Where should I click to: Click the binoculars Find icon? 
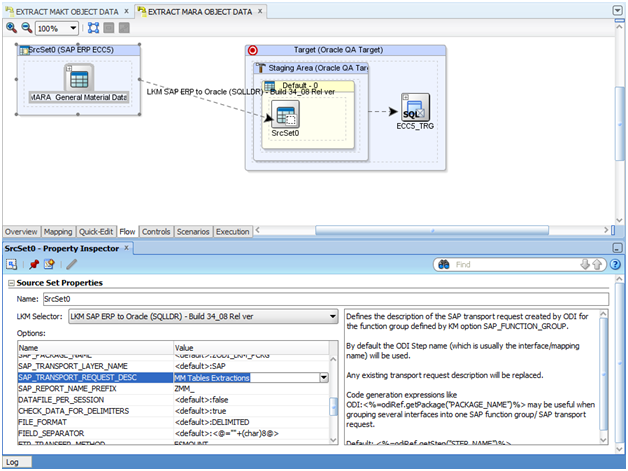(x=444, y=265)
